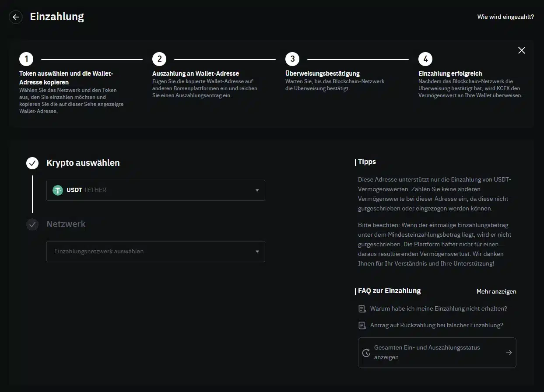Image resolution: width=544 pixels, height=392 pixels.
Task: Open the USDT TETHER crypto dropdown
Action: (x=156, y=190)
